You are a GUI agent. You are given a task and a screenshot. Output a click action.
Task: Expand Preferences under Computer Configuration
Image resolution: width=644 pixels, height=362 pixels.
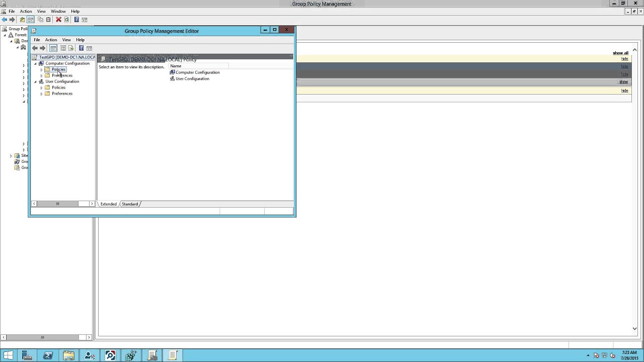pos(41,75)
